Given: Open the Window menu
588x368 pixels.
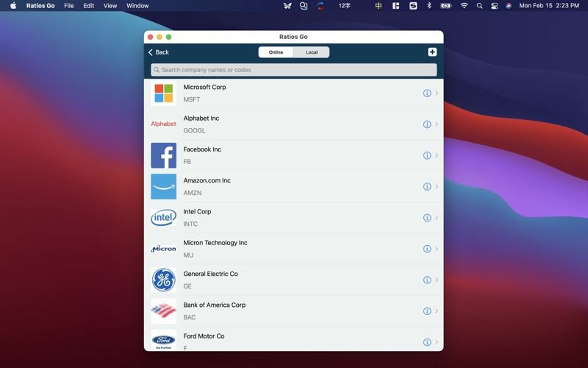Looking at the screenshot, I should click(x=137, y=6).
